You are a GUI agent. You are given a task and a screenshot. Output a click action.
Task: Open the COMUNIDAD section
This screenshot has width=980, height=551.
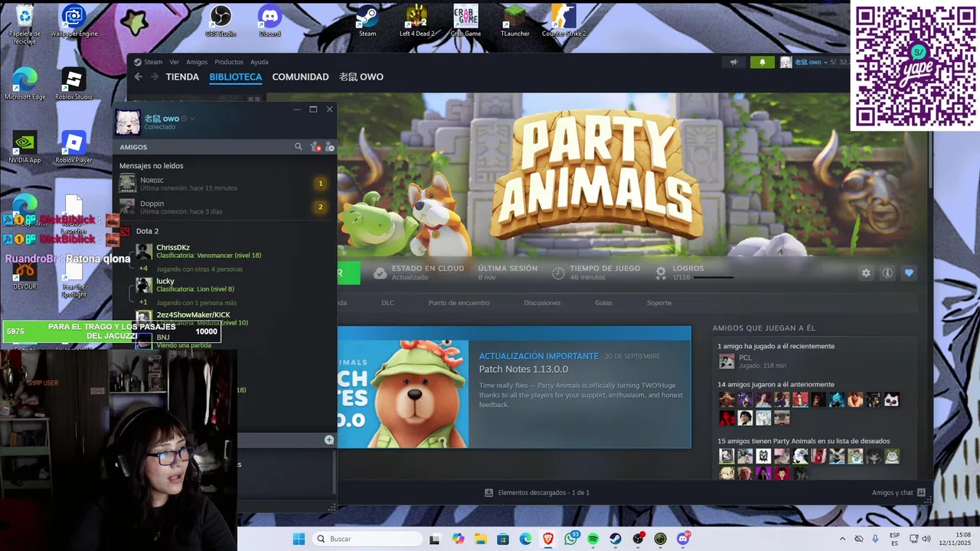[x=300, y=77]
